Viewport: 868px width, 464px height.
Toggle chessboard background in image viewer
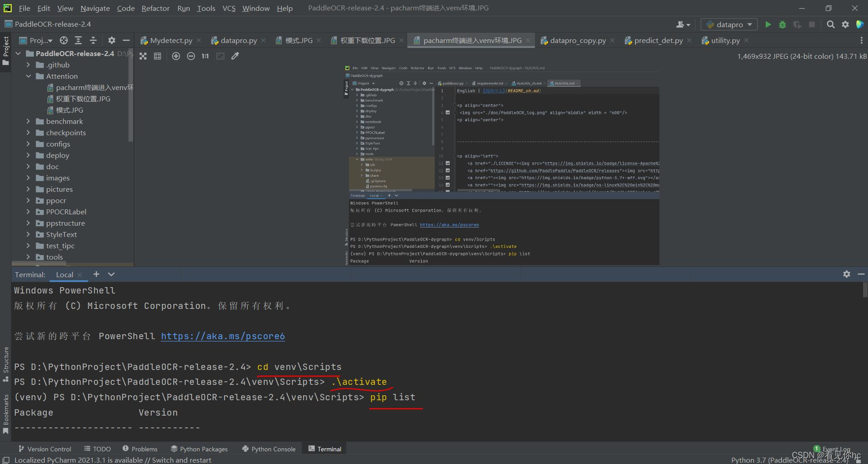[x=143, y=56]
